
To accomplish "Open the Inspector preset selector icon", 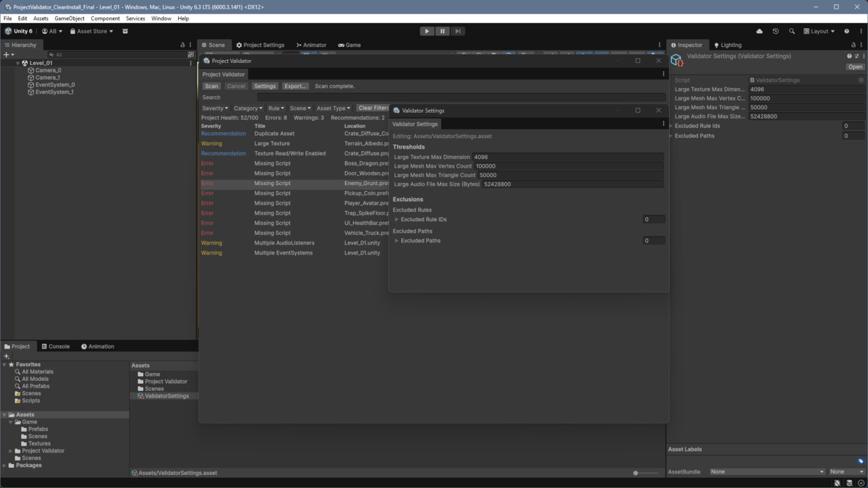I will click(856, 56).
